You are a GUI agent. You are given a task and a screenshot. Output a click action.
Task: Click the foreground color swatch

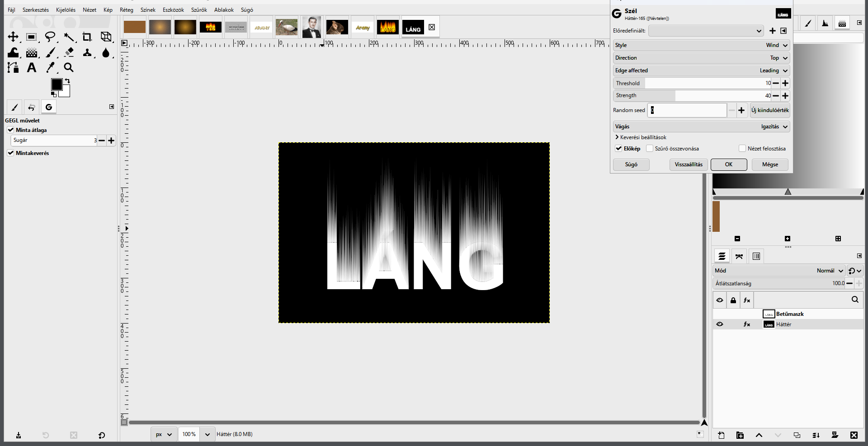(57, 85)
